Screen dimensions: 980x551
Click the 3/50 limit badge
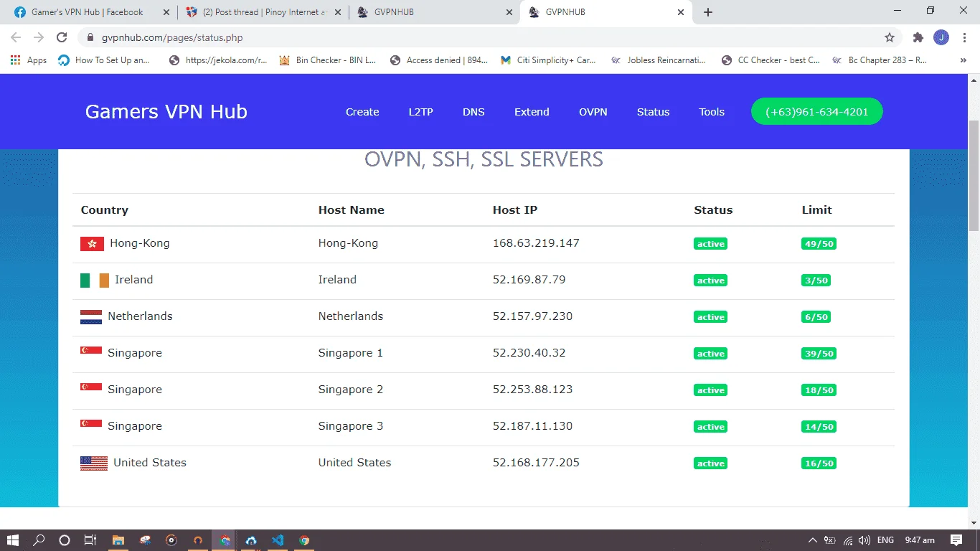pos(816,281)
